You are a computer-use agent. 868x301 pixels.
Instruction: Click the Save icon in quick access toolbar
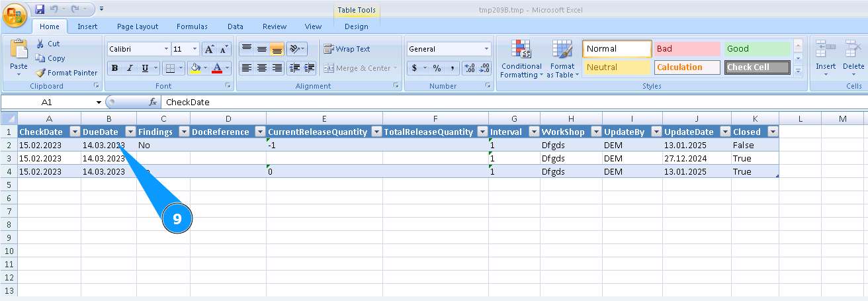(x=40, y=9)
